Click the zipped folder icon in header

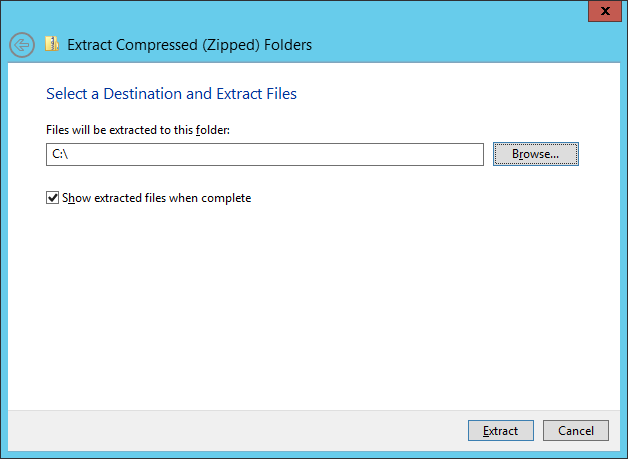[x=52, y=44]
